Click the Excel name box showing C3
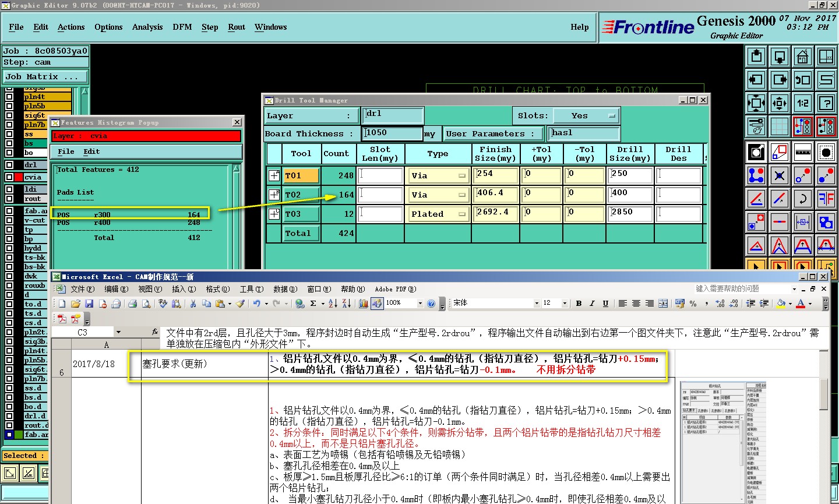Image resolution: width=839 pixels, height=504 pixels. (83, 332)
